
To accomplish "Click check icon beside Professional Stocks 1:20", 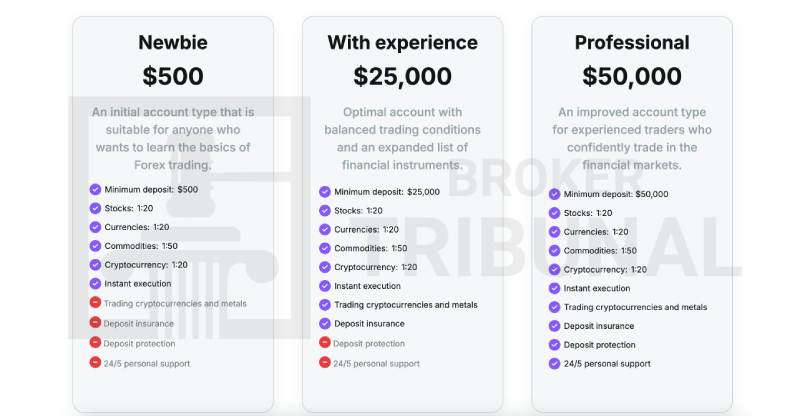I will 555,212.
